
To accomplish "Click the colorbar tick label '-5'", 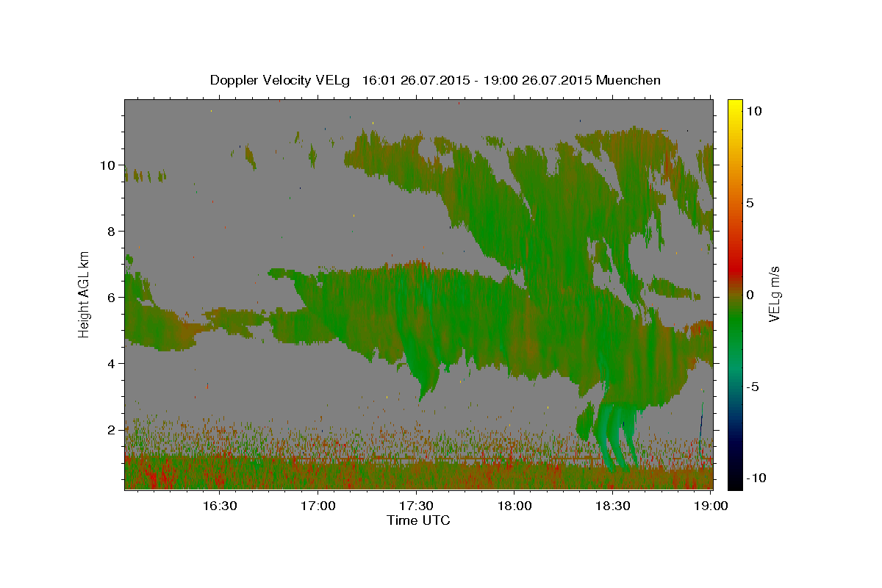I will (x=753, y=387).
